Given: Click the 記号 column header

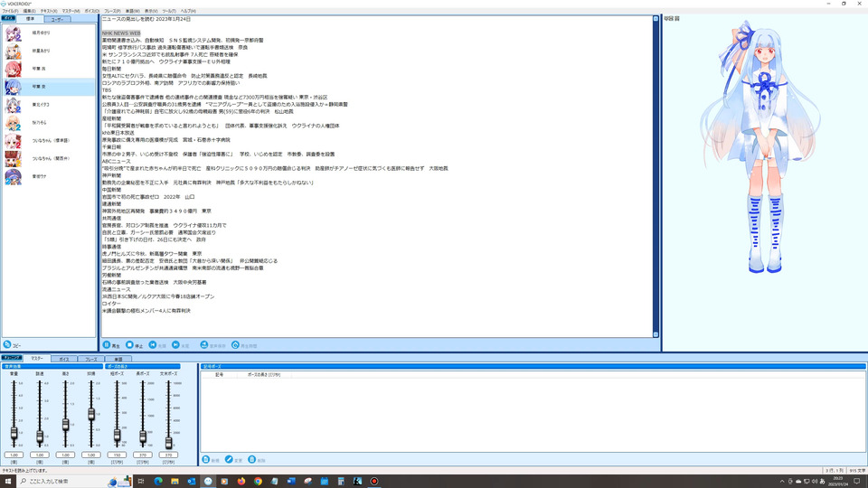Looking at the screenshot, I should (219, 374).
